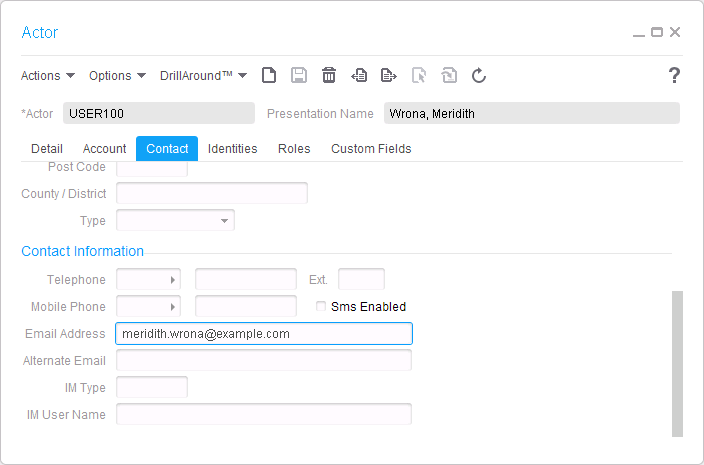
Task: Open the Custom Fields tab
Action: [x=371, y=149]
